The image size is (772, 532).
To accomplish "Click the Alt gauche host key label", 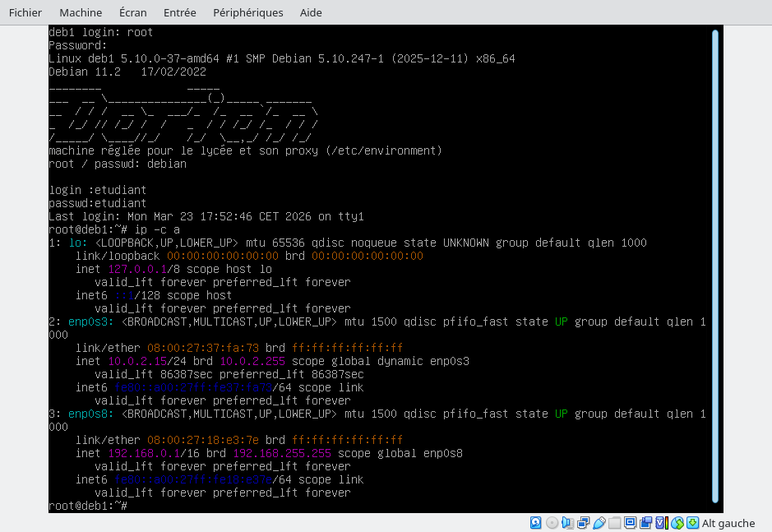I will coord(728,523).
